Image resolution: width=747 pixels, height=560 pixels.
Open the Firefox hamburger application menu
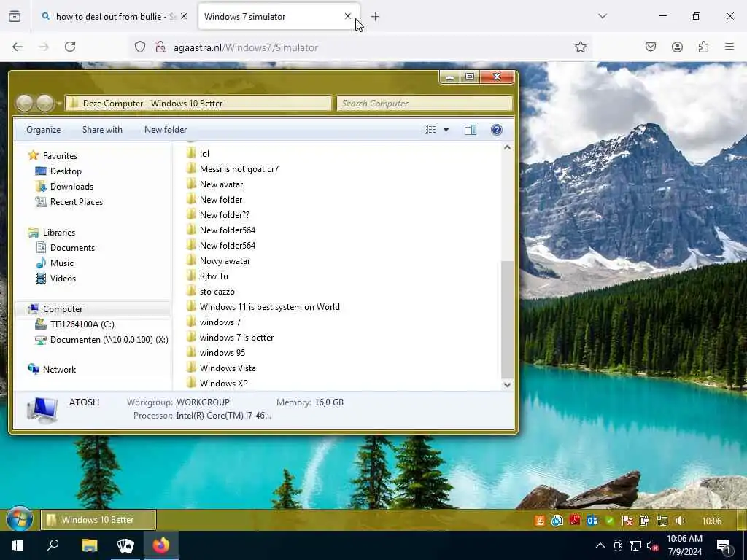coord(729,47)
